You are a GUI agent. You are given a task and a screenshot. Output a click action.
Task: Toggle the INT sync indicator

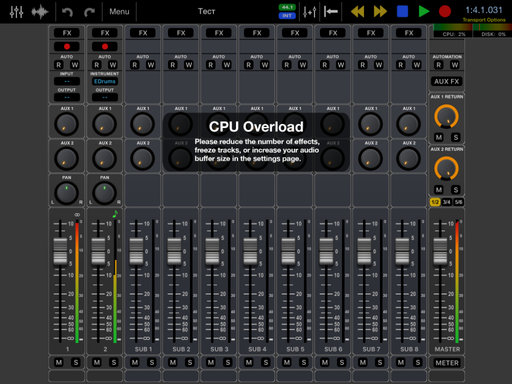point(287,15)
